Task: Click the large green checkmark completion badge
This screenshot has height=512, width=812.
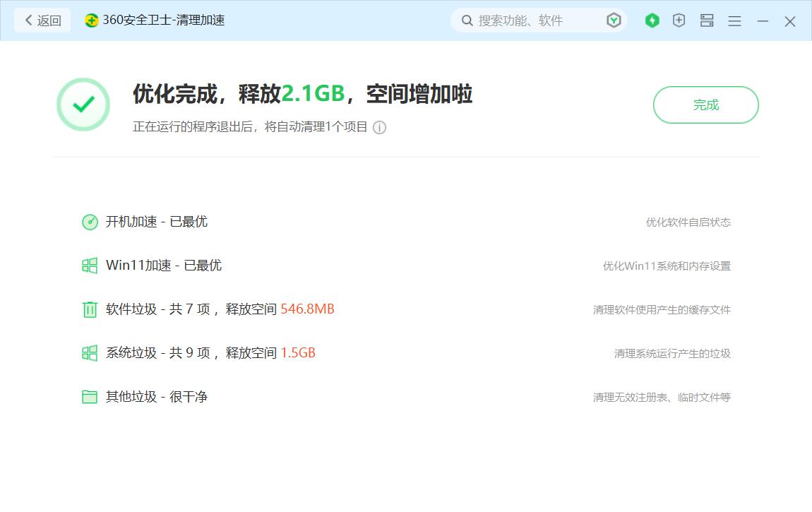Action: [83, 104]
